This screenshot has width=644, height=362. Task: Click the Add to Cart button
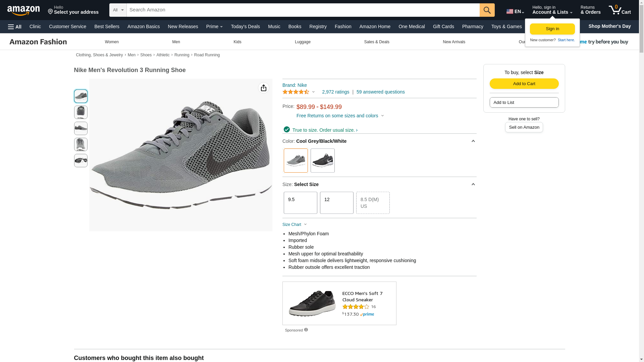(524, 84)
